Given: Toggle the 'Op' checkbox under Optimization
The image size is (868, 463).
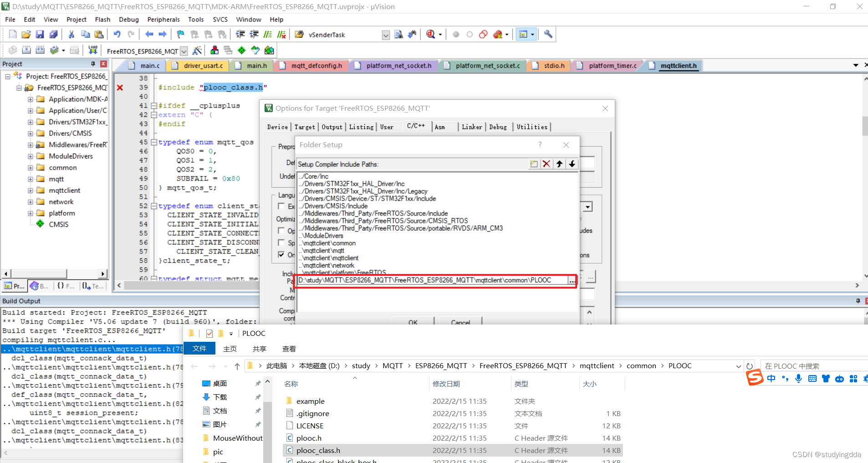Looking at the screenshot, I should pos(281,231).
